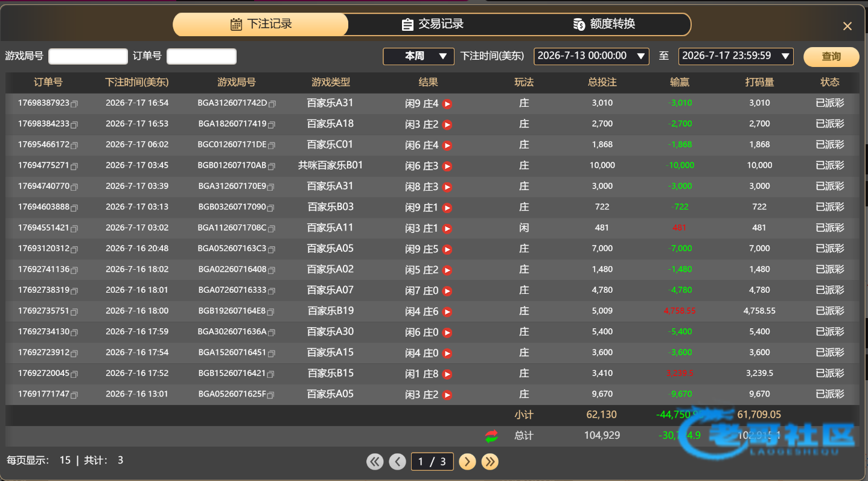Copy order number 17694603888
This screenshot has width=868, height=481.
point(74,208)
